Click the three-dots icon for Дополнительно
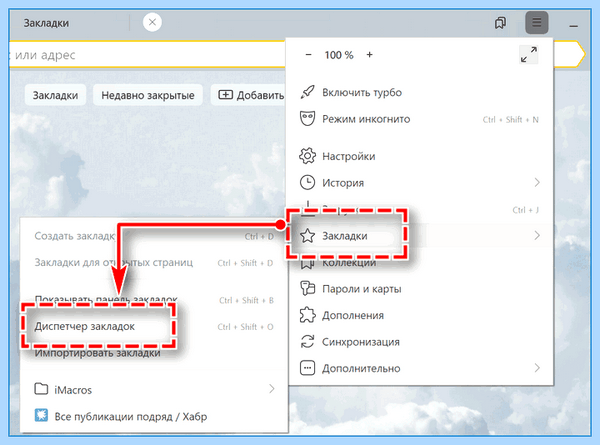 [x=307, y=368]
